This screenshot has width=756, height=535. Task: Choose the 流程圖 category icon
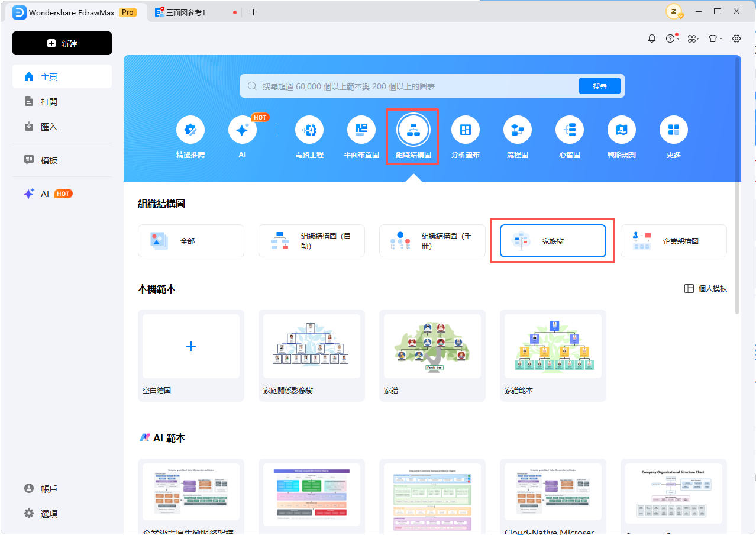click(x=518, y=130)
